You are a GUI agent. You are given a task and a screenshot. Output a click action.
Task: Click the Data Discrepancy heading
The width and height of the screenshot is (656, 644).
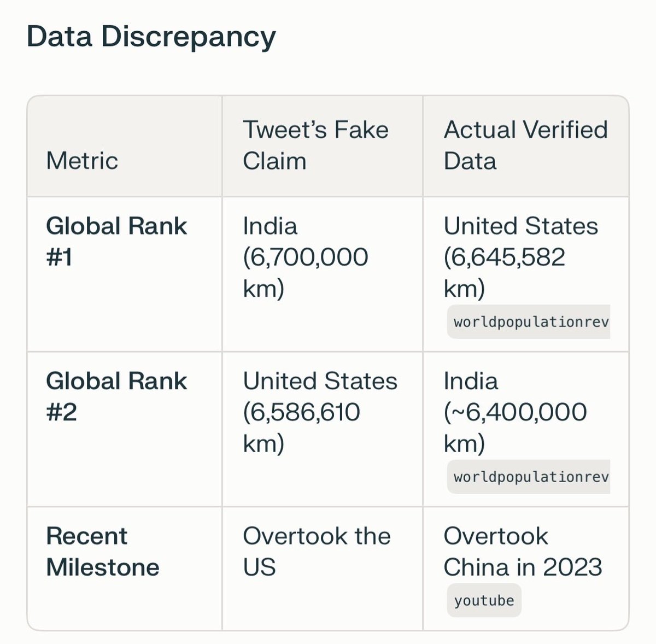151,37
